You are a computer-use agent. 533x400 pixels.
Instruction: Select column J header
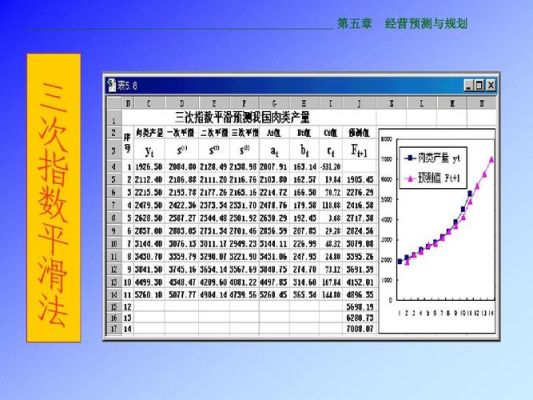click(x=359, y=103)
